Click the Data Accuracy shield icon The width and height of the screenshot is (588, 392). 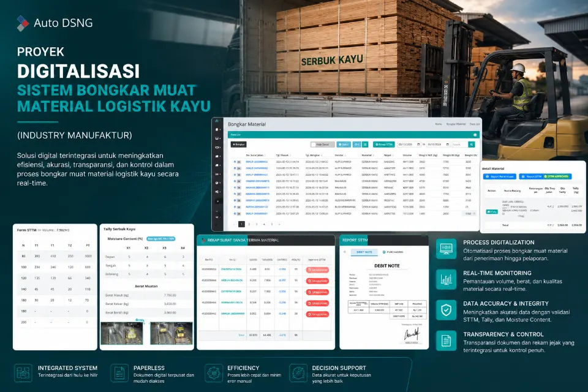[x=446, y=310]
